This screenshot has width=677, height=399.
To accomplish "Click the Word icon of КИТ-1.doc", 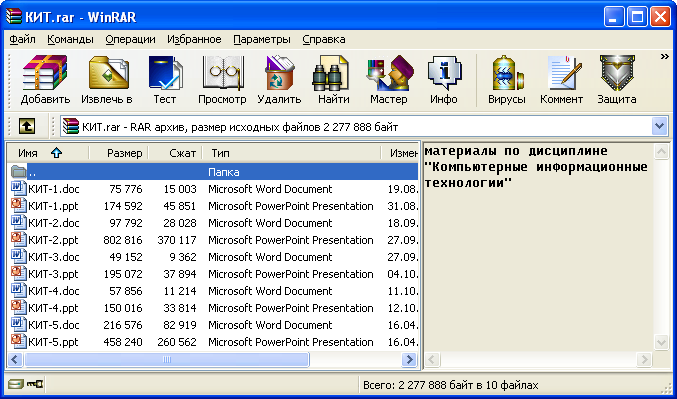I will [18, 188].
